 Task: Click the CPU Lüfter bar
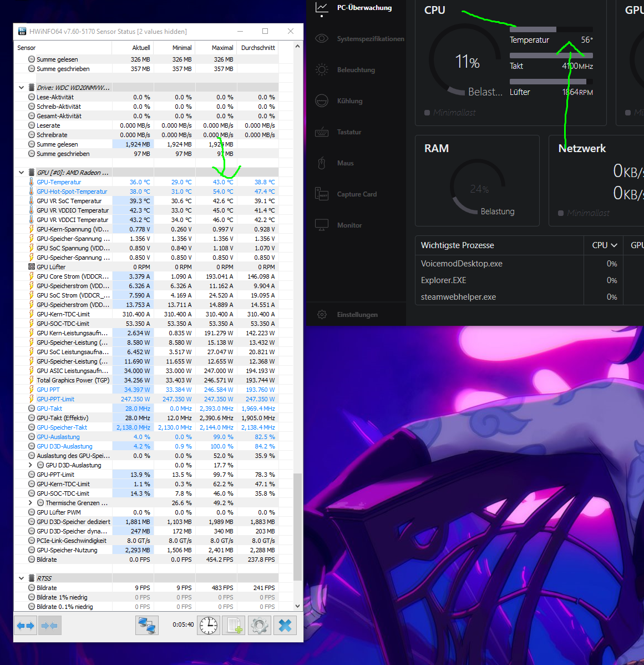pyautogui.click(x=551, y=82)
